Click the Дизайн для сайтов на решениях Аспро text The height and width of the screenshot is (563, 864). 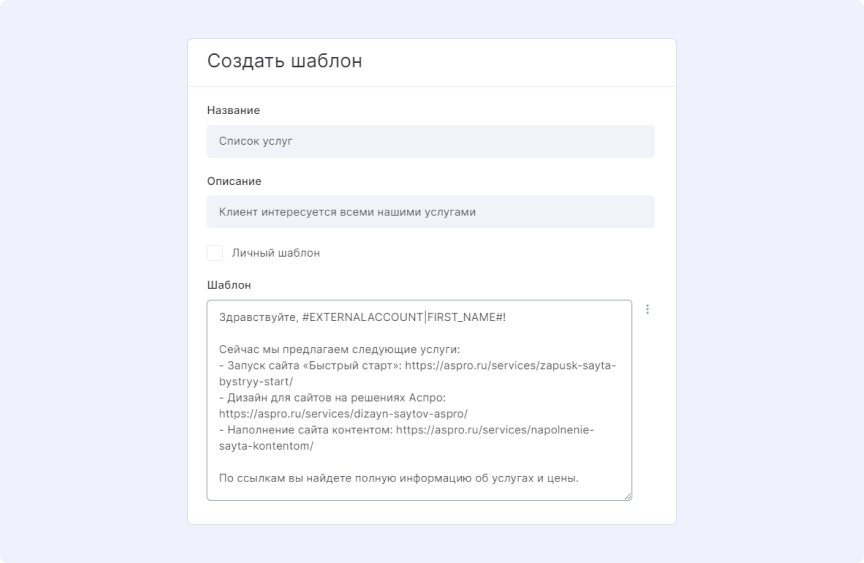coord(336,398)
